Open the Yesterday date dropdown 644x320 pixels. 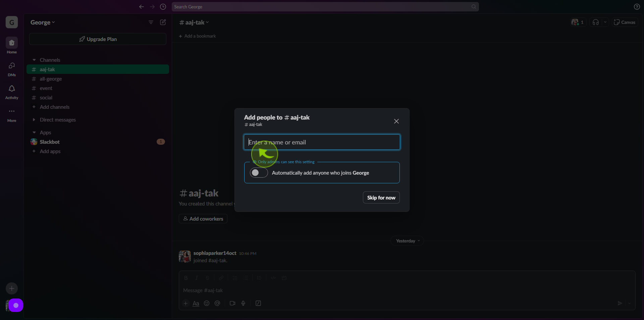pyautogui.click(x=407, y=241)
